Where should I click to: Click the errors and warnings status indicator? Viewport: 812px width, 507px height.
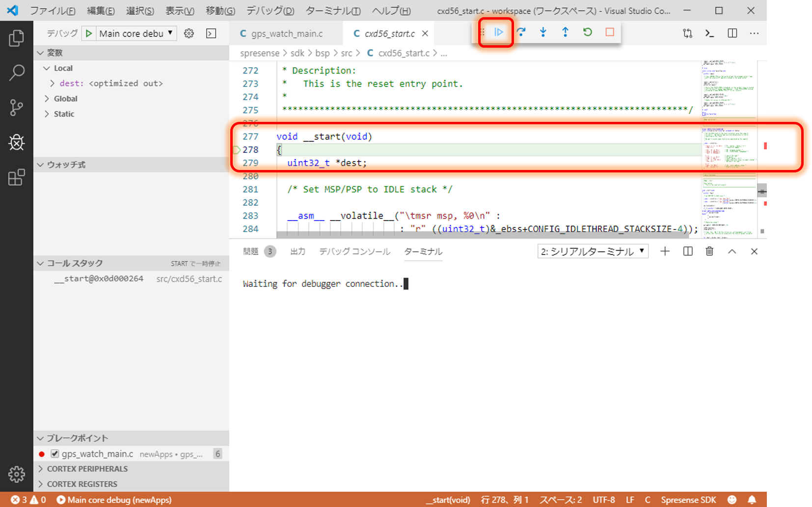[x=28, y=500]
